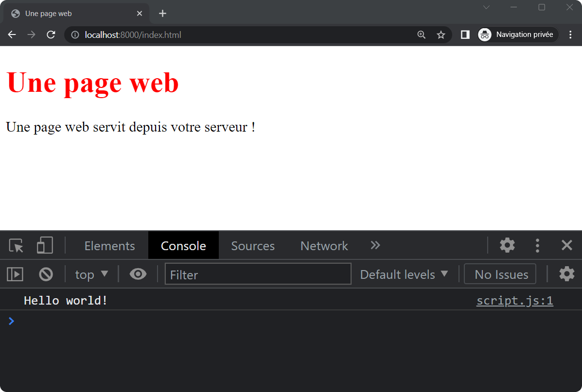Screen dimensions: 582x392
Task: Clear the console
Action: (x=46, y=274)
